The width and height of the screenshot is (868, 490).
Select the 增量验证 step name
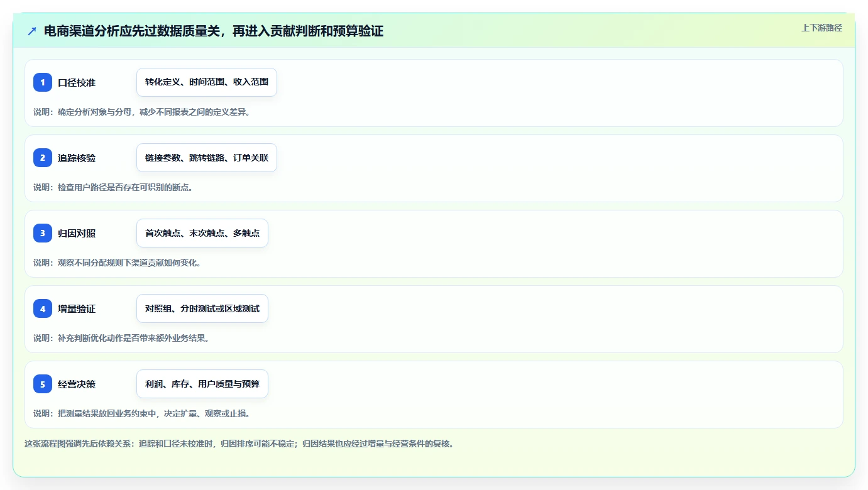pyautogui.click(x=77, y=309)
